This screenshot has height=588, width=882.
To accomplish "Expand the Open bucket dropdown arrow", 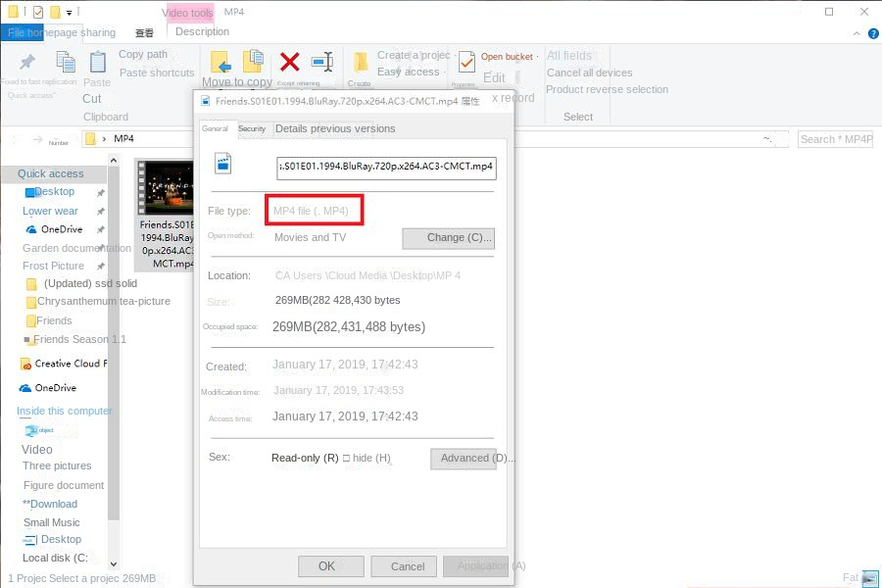I will pyautogui.click(x=537, y=57).
